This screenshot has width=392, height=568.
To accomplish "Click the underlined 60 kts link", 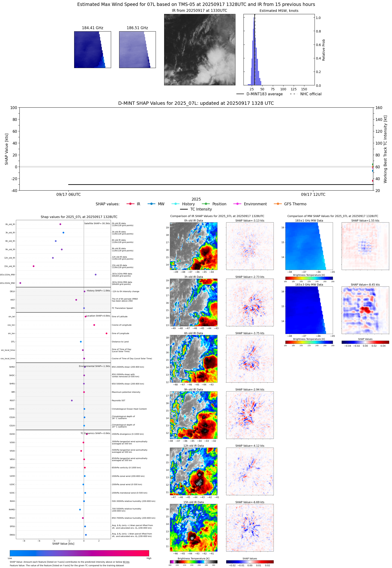I will tap(126, 562).
